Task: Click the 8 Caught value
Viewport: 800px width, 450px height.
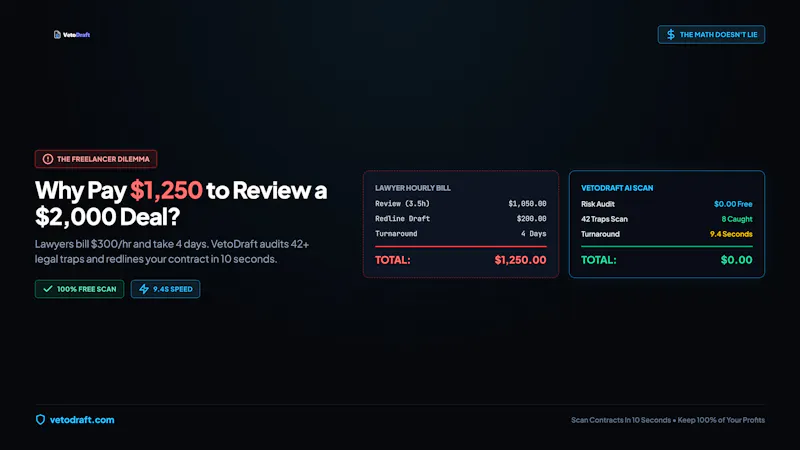Action: (x=737, y=219)
